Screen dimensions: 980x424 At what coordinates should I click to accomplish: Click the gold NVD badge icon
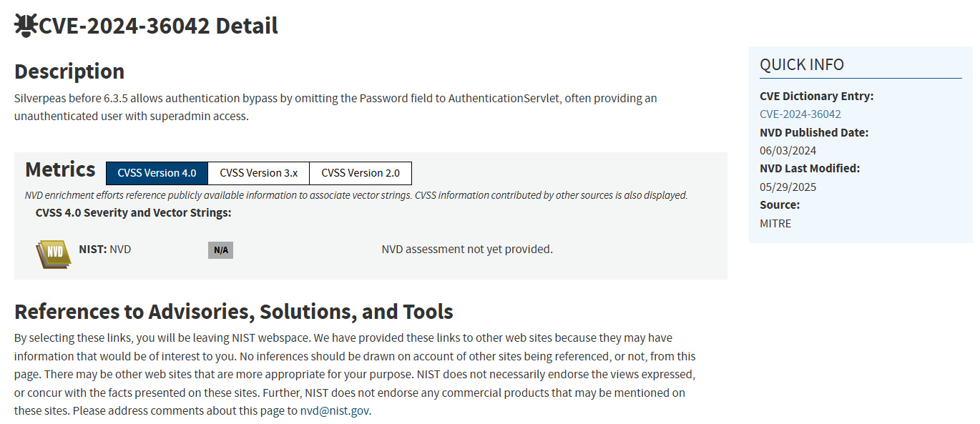pos(54,254)
